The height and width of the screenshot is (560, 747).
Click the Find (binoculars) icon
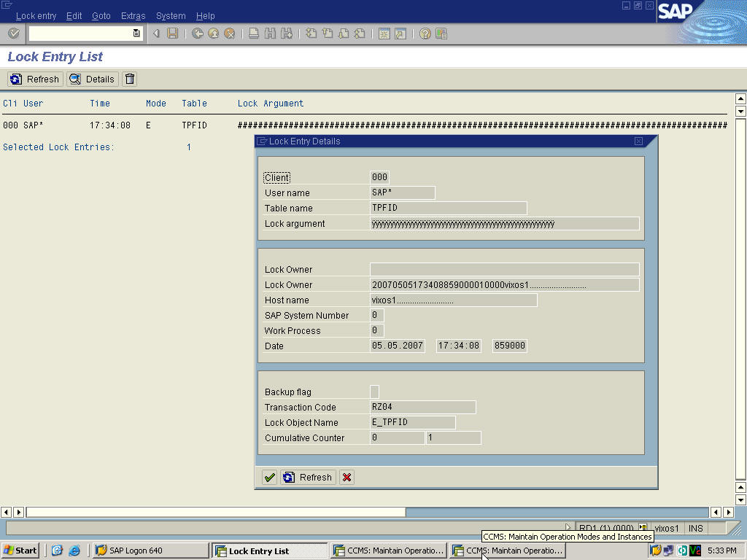(x=272, y=33)
